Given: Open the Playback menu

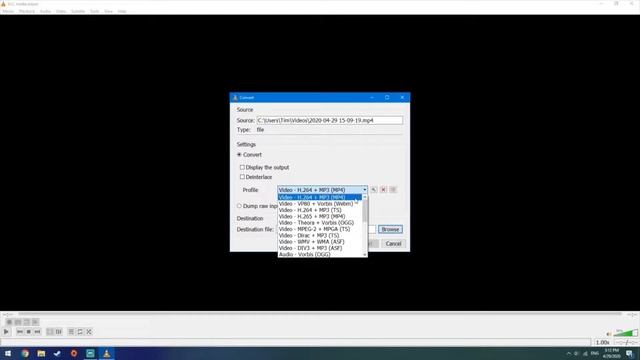Looking at the screenshot, I should 27,11.
